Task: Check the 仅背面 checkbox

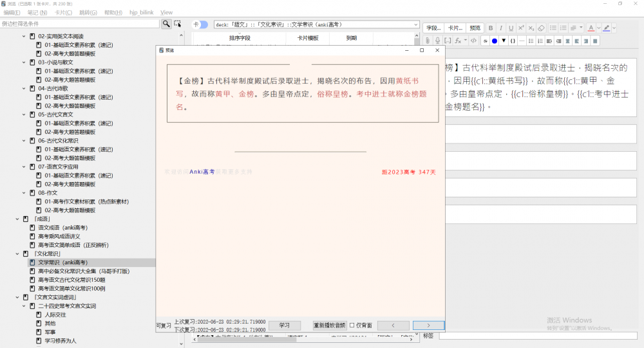Action: [352, 325]
